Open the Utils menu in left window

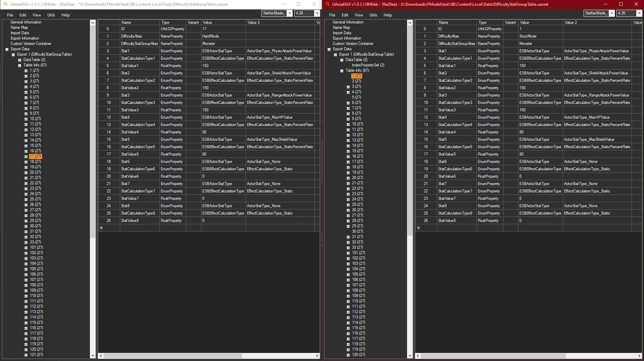(51, 15)
